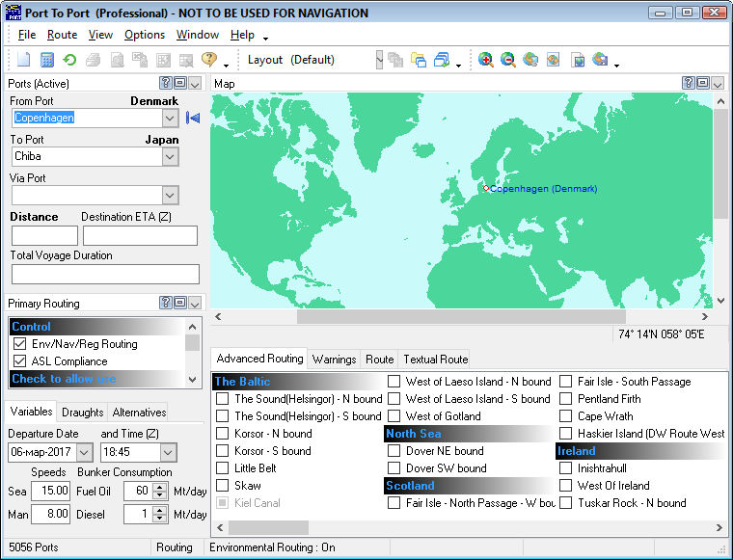This screenshot has width=733, height=560.
Task: Click the help question mark toolbar icon
Action: click(209, 60)
